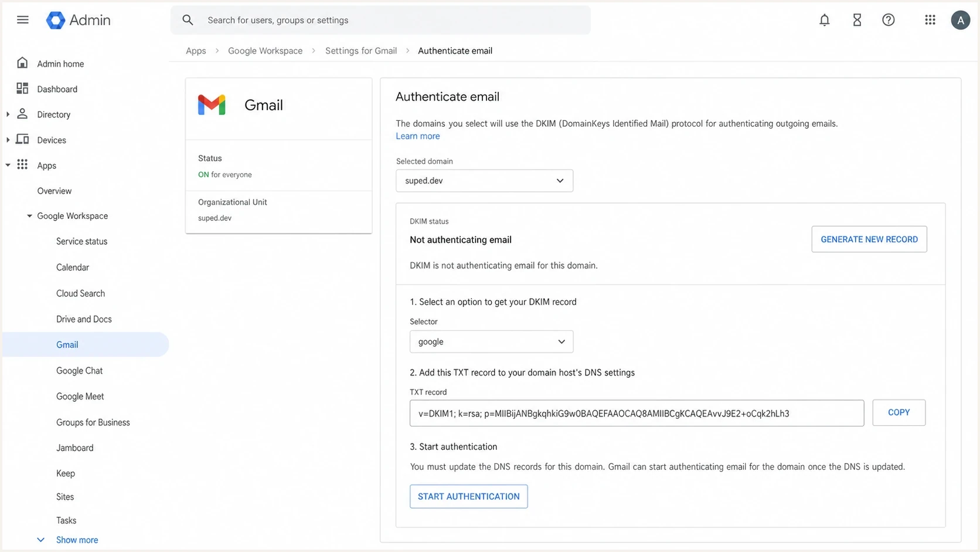This screenshot has height=552, width=980.
Task: Collapse the Apps tree arrow
Action: pyautogui.click(x=8, y=165)
